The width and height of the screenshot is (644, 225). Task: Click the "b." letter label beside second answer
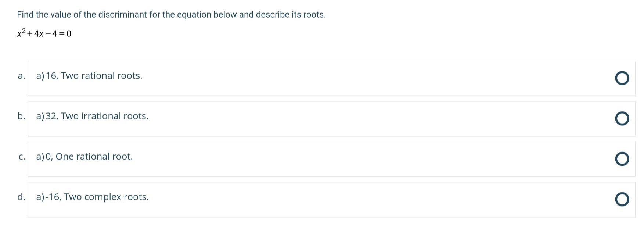tap(21, 116)
